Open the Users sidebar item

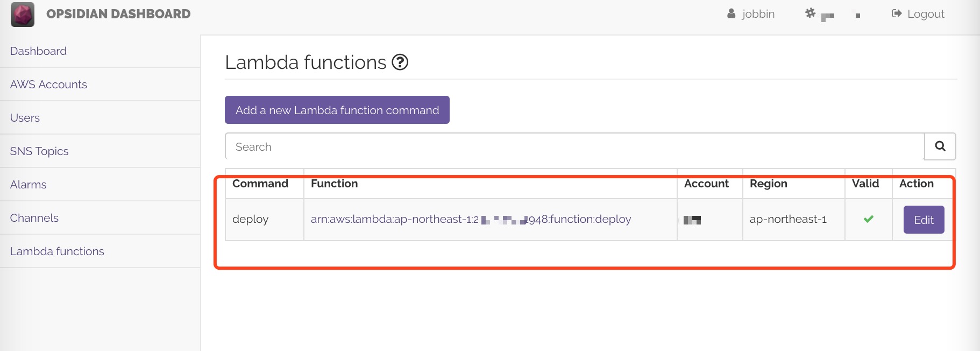point(25,118)
